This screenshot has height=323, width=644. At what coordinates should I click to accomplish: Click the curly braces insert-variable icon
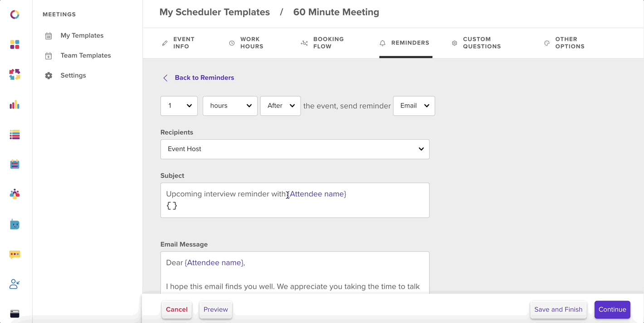pyautogui.click(x=172, y=206)
